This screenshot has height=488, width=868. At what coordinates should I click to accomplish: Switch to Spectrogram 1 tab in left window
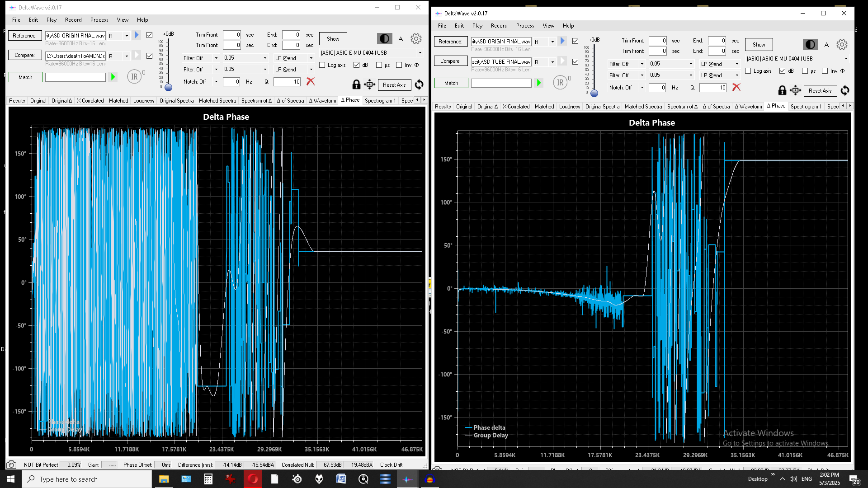pyautogui.click(x=380, y=101)
